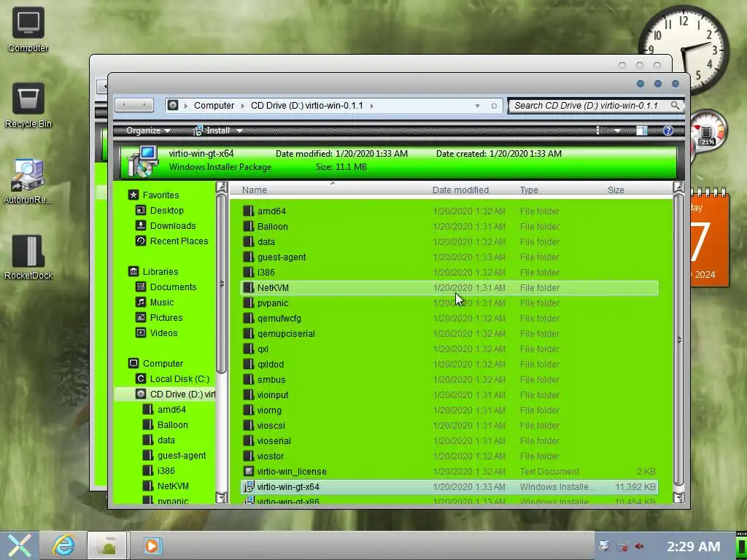Open the address bar history dropdown
This screenshot has width=747, height=560.
[477, 106]
